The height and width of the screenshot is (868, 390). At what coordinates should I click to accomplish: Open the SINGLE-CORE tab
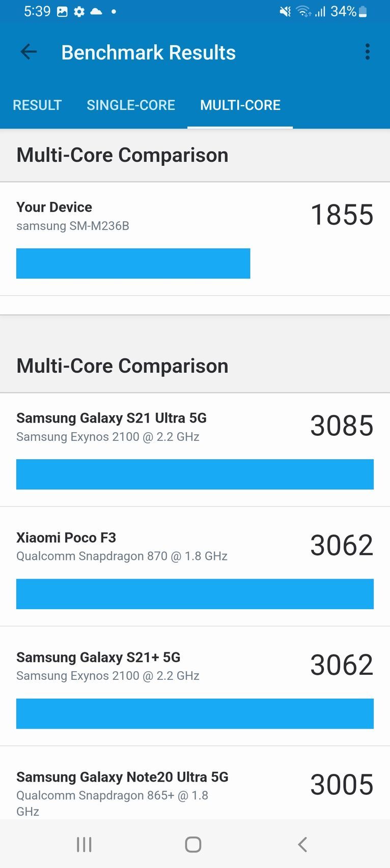(130, 105)
